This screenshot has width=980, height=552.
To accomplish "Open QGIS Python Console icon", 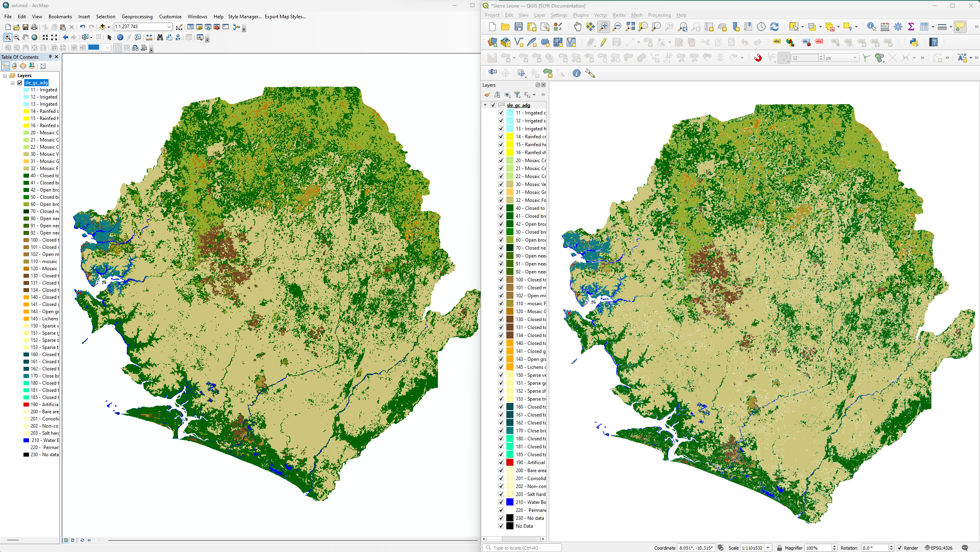I will point(914,42).
